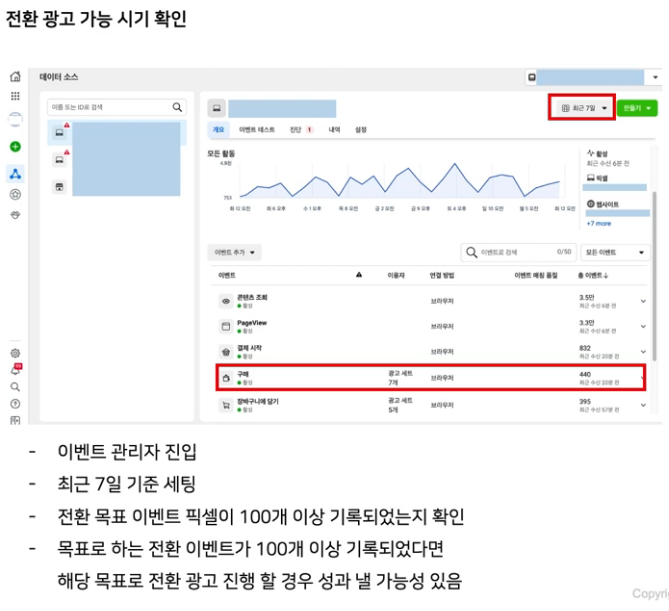This screenshot has height=611, width=669.
Task: Expand the 장바구니에 담기 row chevron
Action: [643, 405]
